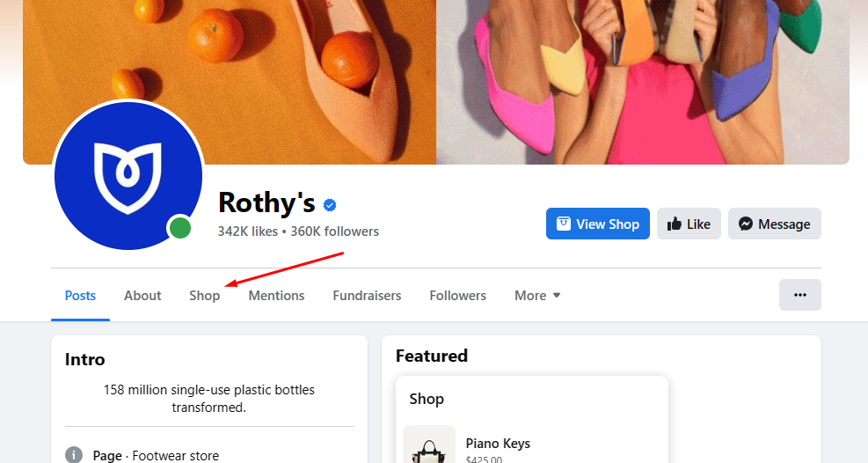Viewport: 868px width, 463px height.
Task: Click the green online status dot
Action: point(180,228)
